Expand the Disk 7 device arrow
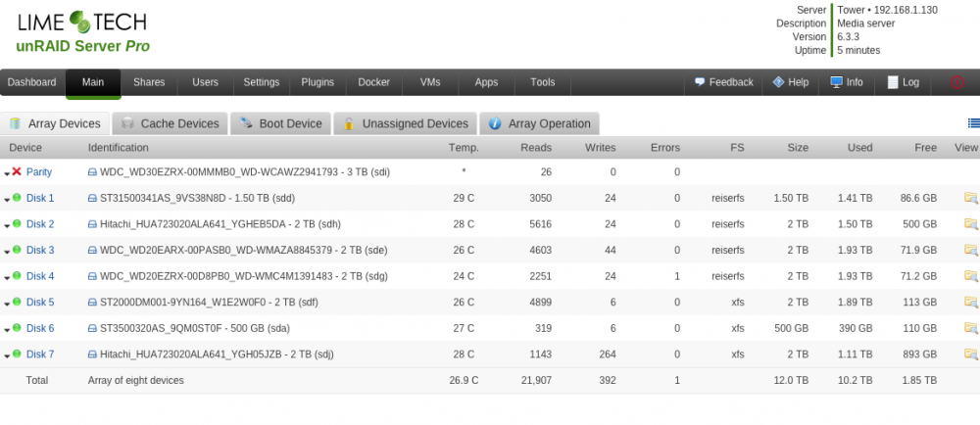 tap(8, 355)
